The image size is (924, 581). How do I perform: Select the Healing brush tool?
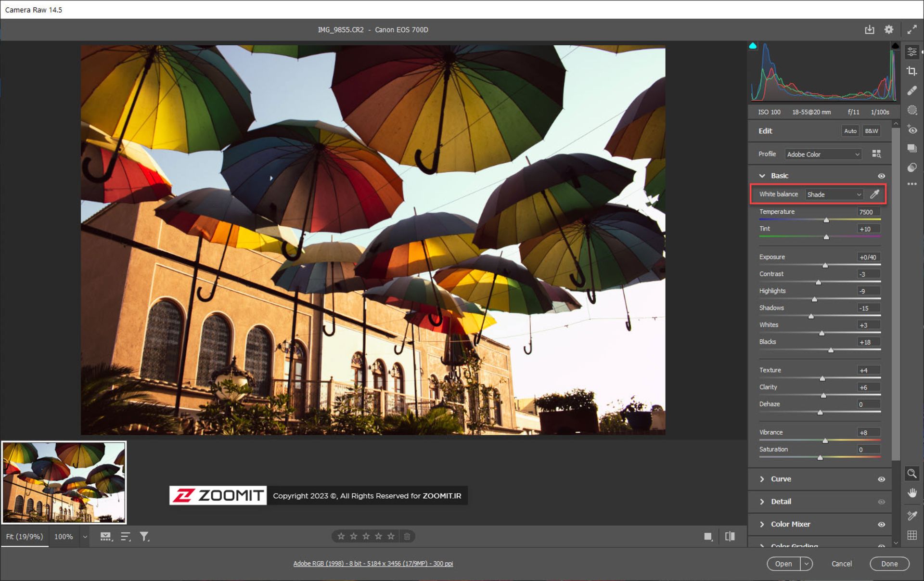tap(911, 90)
